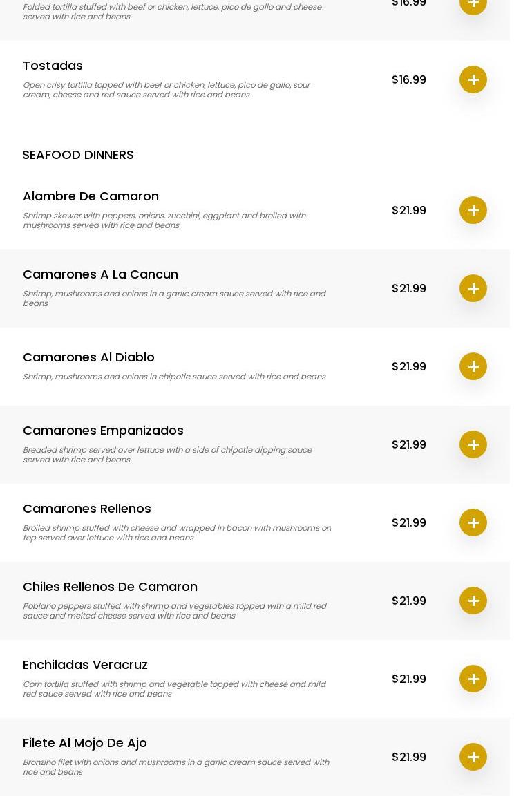This screenshot has width=532, height=801.
Task: Click the Seafood Dinners section heading
Action: tap(78, 155)
